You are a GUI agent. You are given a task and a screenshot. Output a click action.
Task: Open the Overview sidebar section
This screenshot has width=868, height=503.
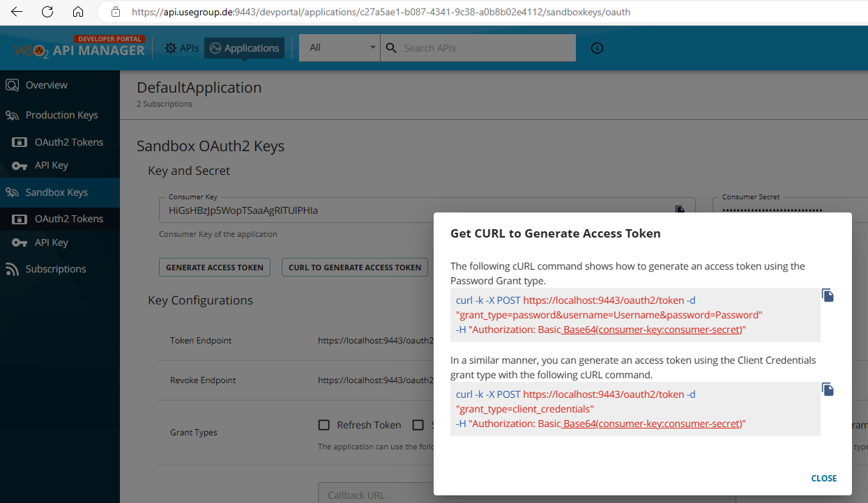(x=45, y=84)
